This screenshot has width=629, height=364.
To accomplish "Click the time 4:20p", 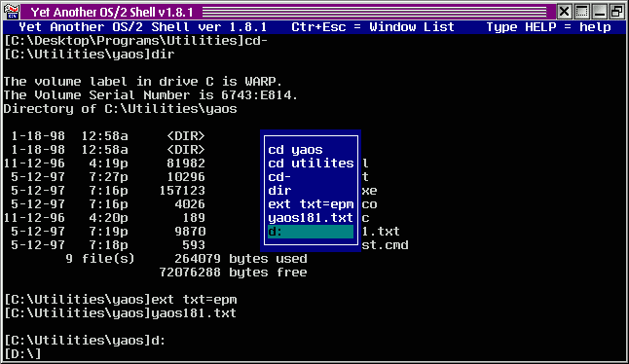I will click(x=108, y=218).
